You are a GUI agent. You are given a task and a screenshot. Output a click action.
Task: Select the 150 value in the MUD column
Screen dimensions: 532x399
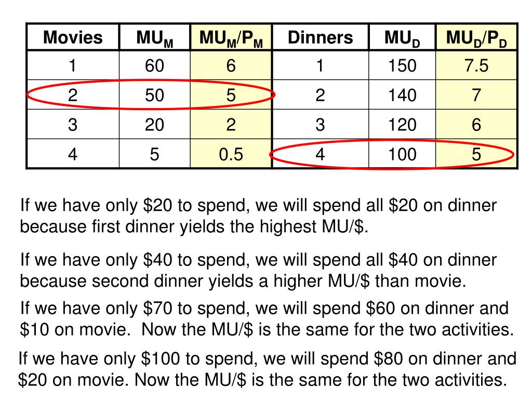point(402,65)
